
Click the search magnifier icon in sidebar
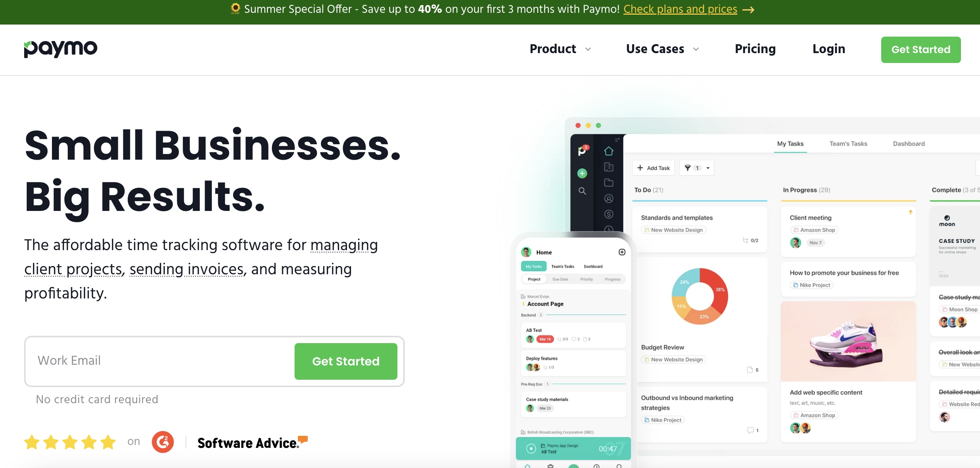(582, 191)
